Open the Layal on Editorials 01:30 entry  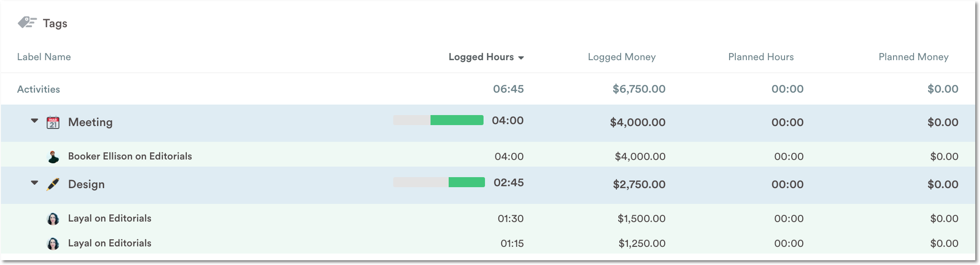(x=109, y=219)
